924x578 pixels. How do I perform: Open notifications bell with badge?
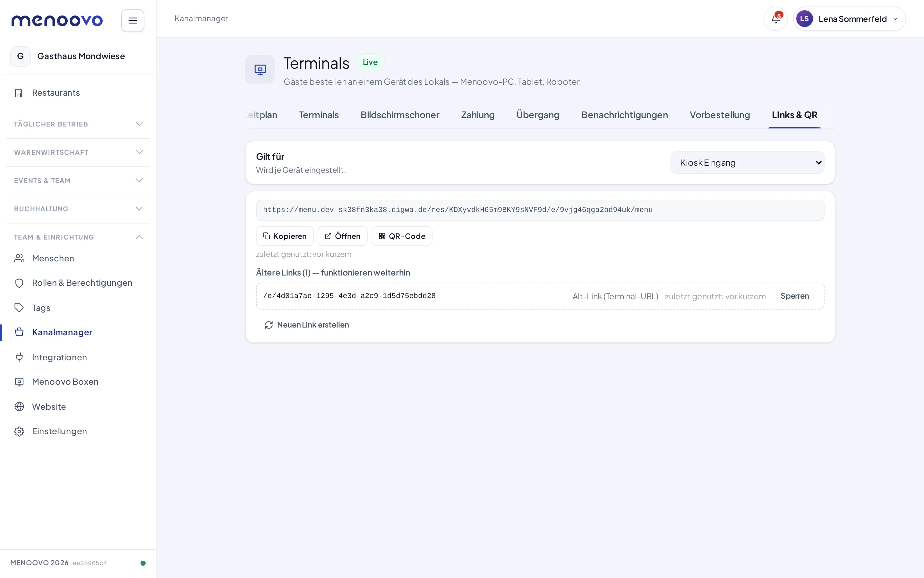coord(775,19)
